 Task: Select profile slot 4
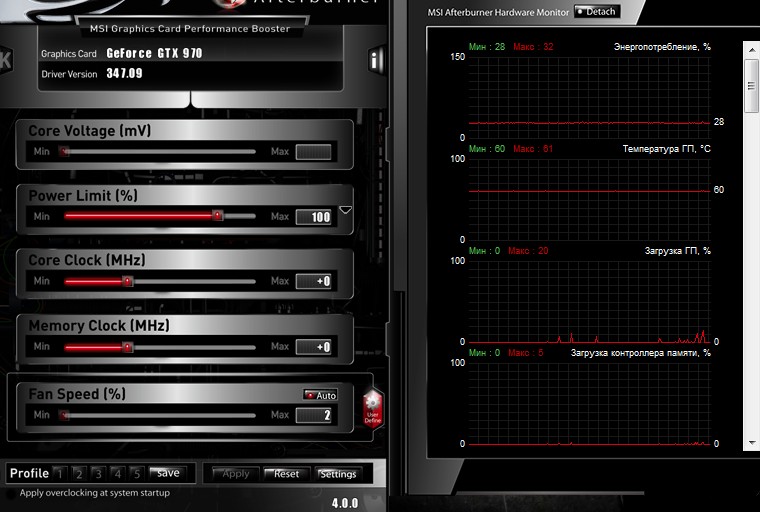(x=118, y=473)
